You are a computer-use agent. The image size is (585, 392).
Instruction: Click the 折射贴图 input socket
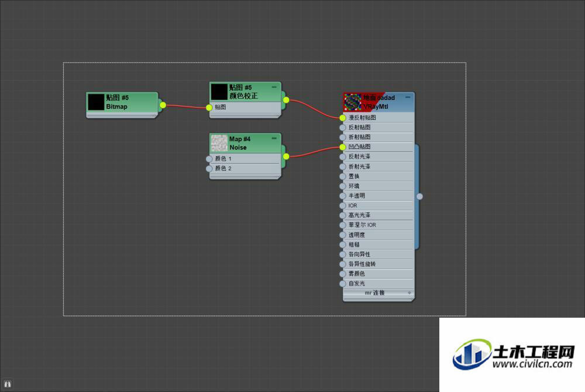click(x=342, y=137)
